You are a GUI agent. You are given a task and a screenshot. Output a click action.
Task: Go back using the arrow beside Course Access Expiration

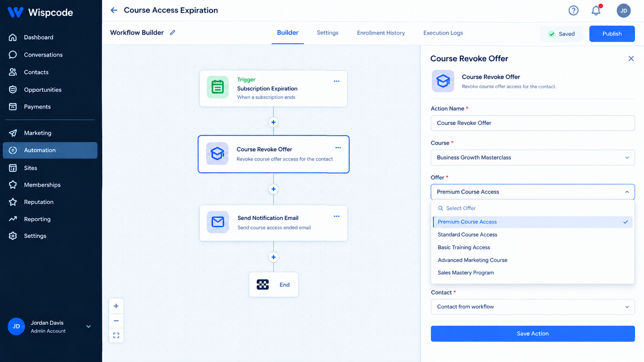point(114,10)
